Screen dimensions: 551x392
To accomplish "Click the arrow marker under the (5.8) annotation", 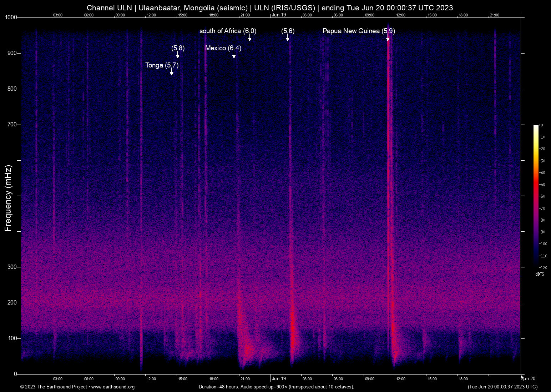I will [178, 56].
